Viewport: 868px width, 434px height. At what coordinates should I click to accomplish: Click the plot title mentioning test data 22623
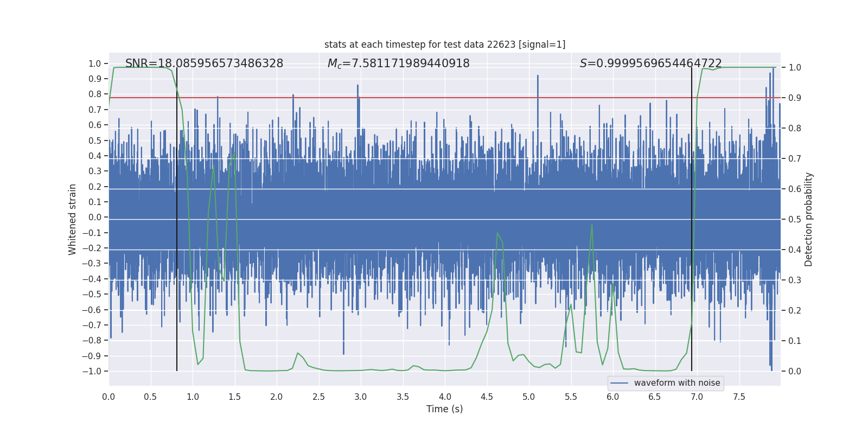tap(445, 44)
